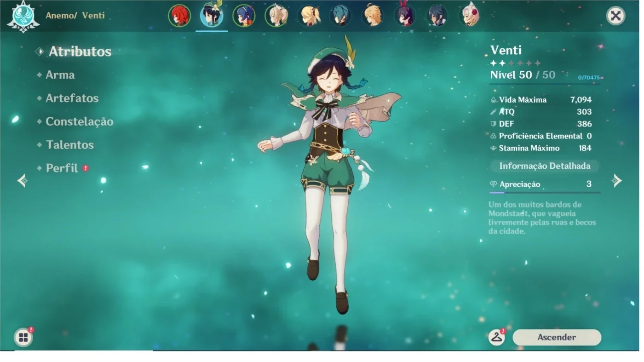
Task: Select the Venti portrait with green hat
Action: pyautogui.click(x=212, y=15)
